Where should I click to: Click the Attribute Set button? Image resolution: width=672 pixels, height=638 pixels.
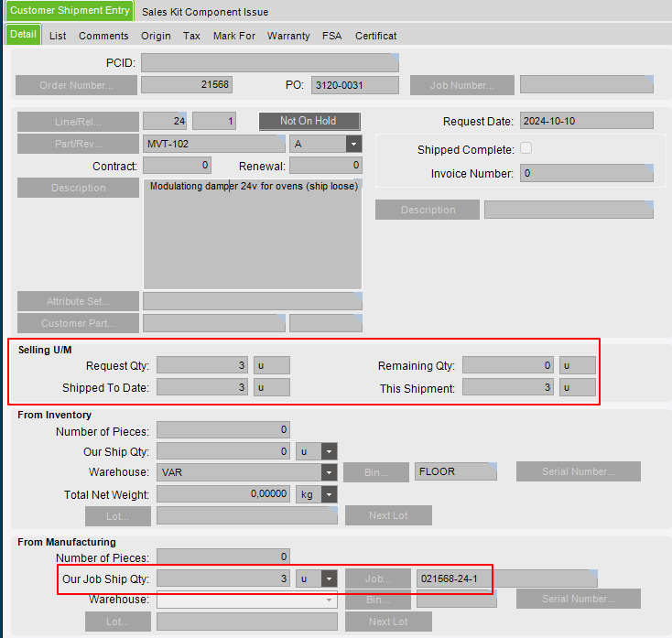click(x=78, y=301)
